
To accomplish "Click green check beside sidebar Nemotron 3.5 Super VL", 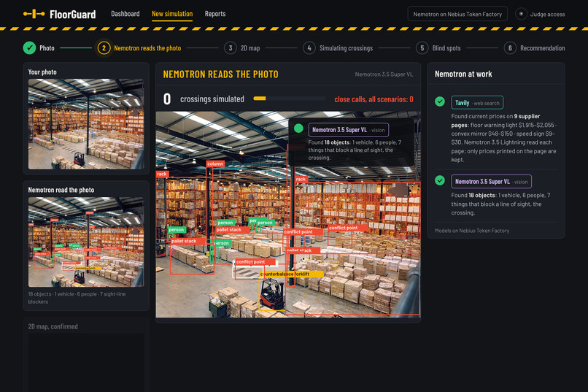I will coord(440,180).
